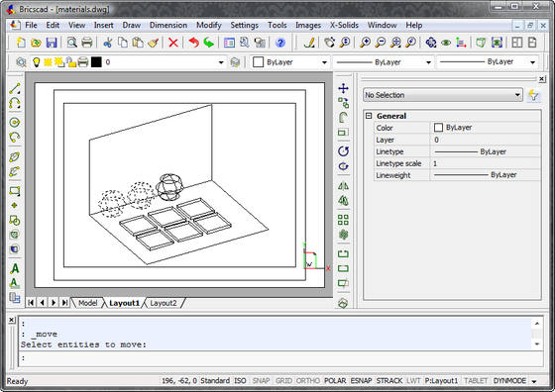The image size is (555, 392).
Task: Open the Layout2 tab
Action: click(163, 303)
